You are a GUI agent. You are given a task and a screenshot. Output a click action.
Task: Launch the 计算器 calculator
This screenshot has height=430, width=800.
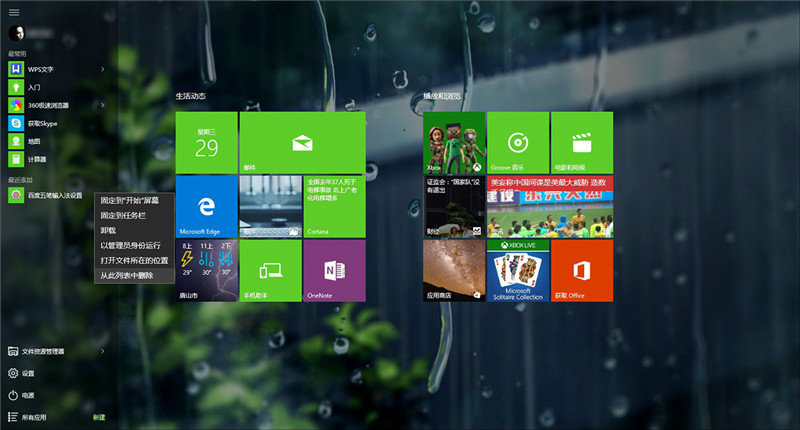57,159
